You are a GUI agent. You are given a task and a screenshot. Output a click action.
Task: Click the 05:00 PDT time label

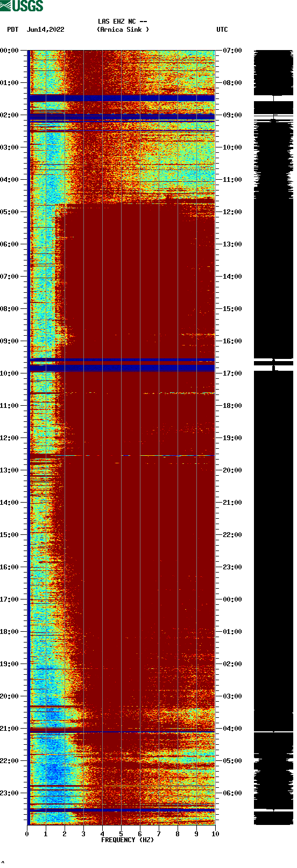click(9, 212)
